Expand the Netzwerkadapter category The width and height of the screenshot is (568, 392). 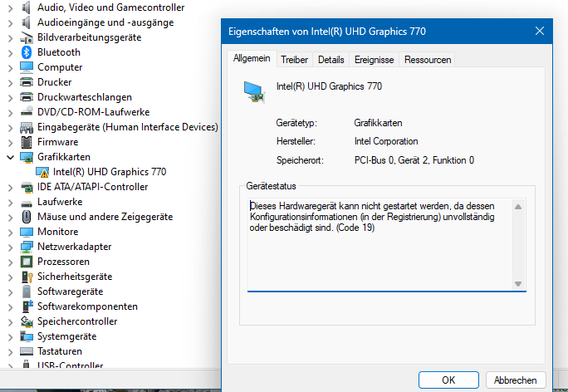click(x=11, y=247)
